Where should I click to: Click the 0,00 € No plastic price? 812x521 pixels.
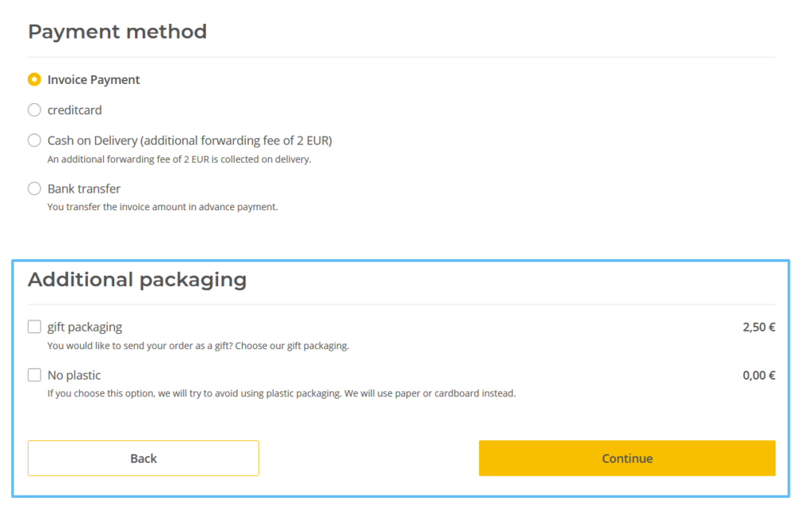pos(759,375)
